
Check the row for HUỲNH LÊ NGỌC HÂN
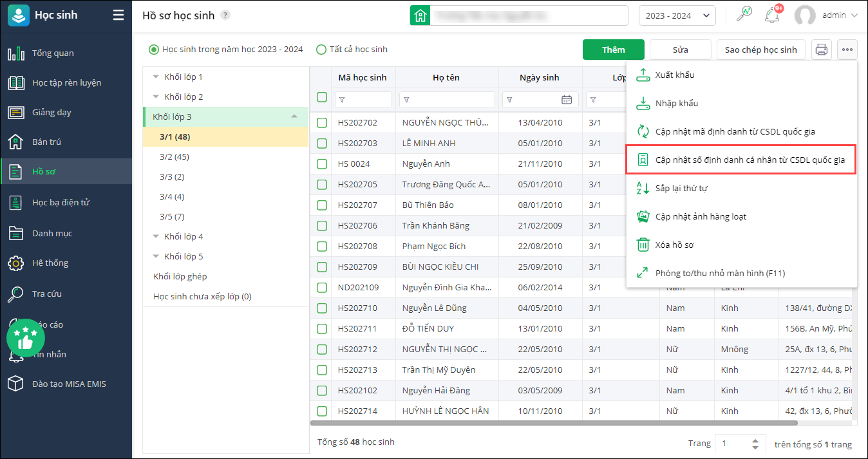point(322,411)
